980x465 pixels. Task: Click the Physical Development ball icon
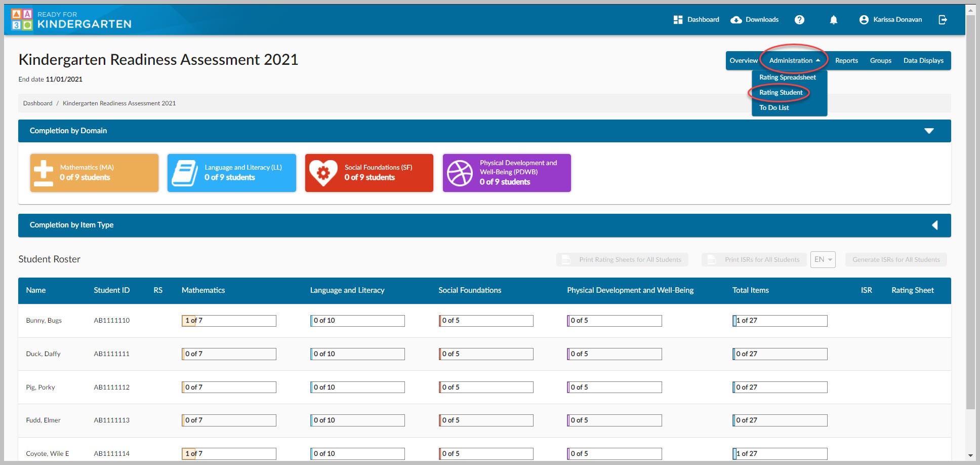pos(460,173)
